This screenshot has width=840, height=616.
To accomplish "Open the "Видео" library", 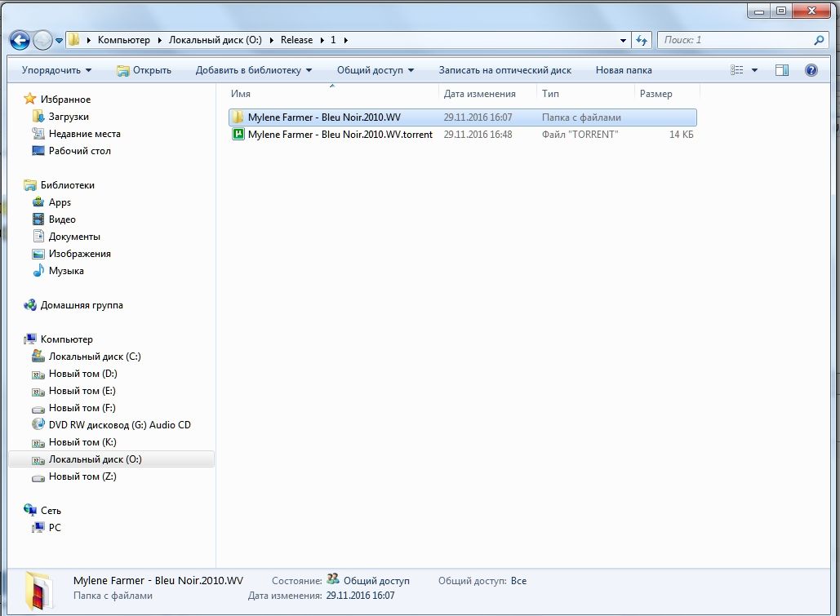I will (x=61, y=219).
